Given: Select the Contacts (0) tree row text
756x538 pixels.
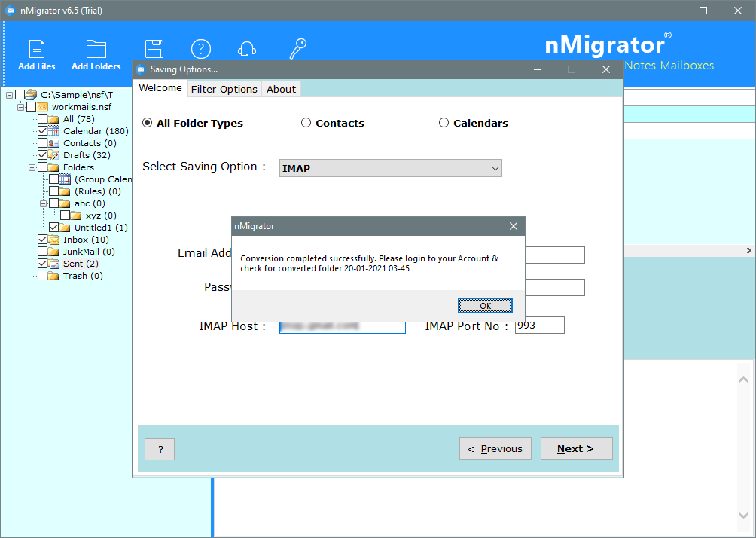Looking at the screenshot, I should (90, 143).
